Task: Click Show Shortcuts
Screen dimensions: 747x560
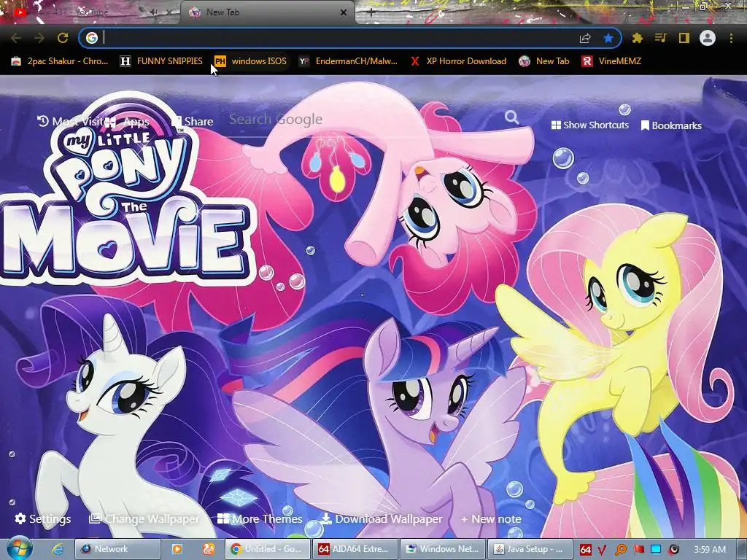Action: point(589,125)
